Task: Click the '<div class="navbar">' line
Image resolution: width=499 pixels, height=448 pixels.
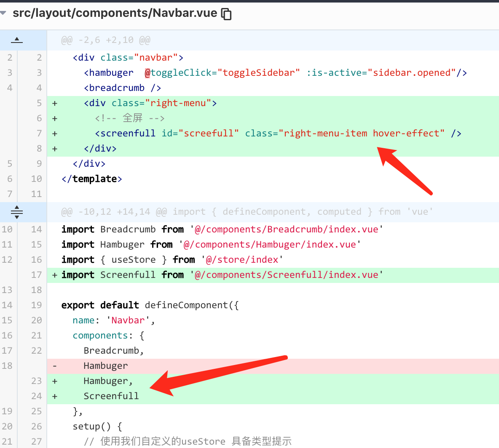Action: (128, 58)
